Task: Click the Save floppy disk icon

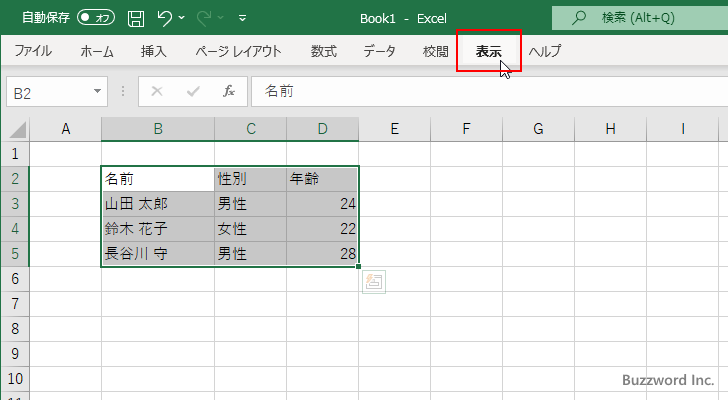Action: pos(136,18)
